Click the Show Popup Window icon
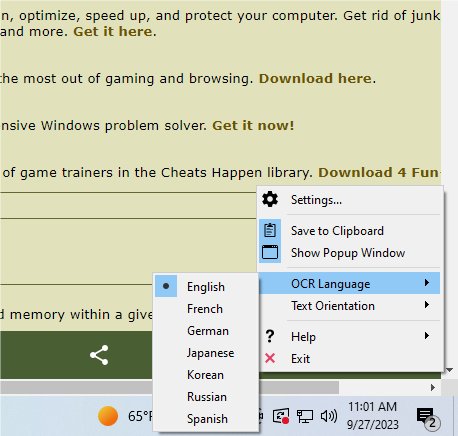458x436 pixels. tap(270, 252)
